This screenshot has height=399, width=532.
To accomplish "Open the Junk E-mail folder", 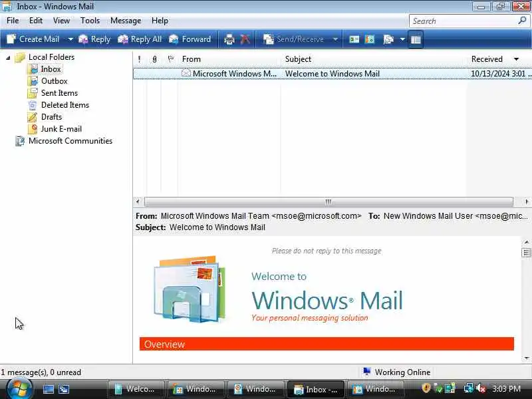I will pos(61,129).
